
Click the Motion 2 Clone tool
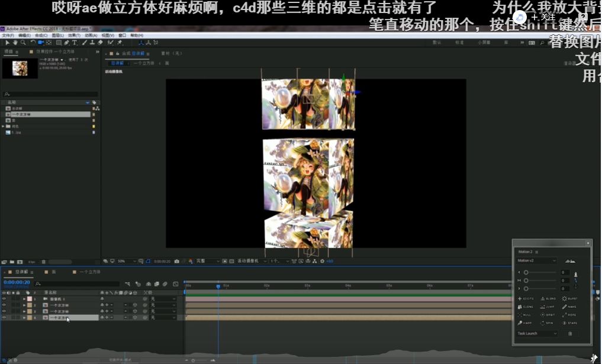[x=526, y=307]
